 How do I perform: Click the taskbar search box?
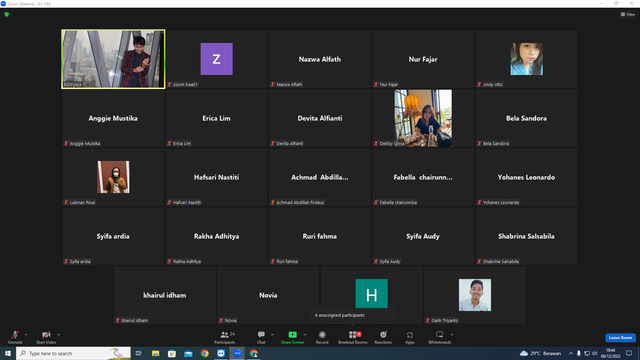pyautogui.click(x=73, y=353)
